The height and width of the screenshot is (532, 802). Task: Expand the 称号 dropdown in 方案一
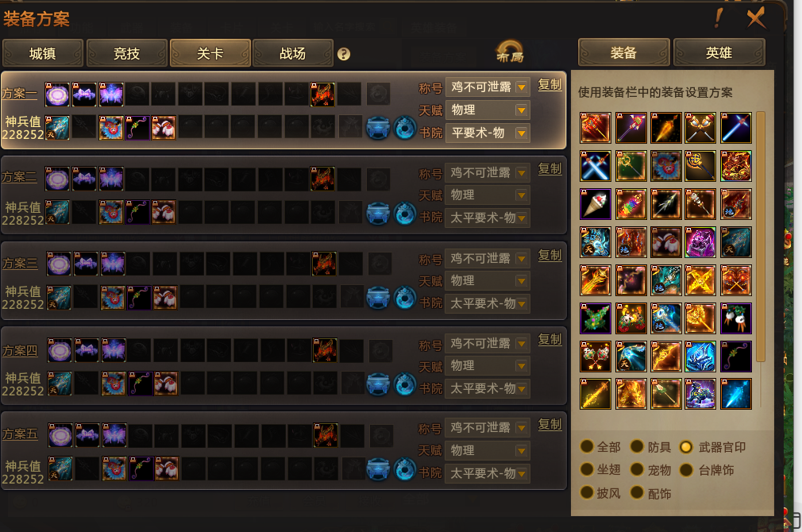pos(488,87)
